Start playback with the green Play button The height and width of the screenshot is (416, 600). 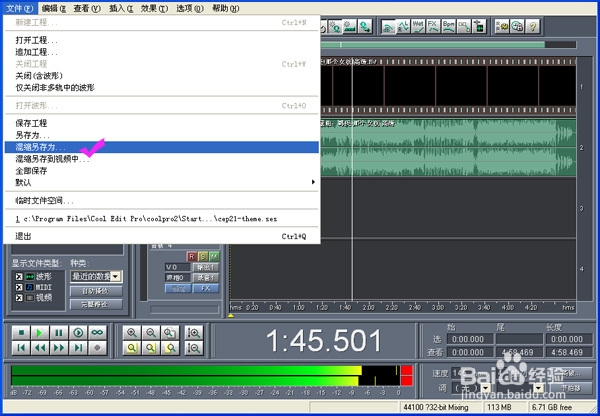(40, 333)
